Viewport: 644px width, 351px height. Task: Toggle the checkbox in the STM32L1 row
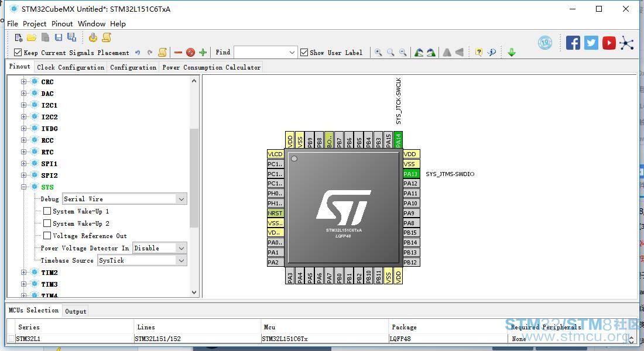click(x=12, y=339)
